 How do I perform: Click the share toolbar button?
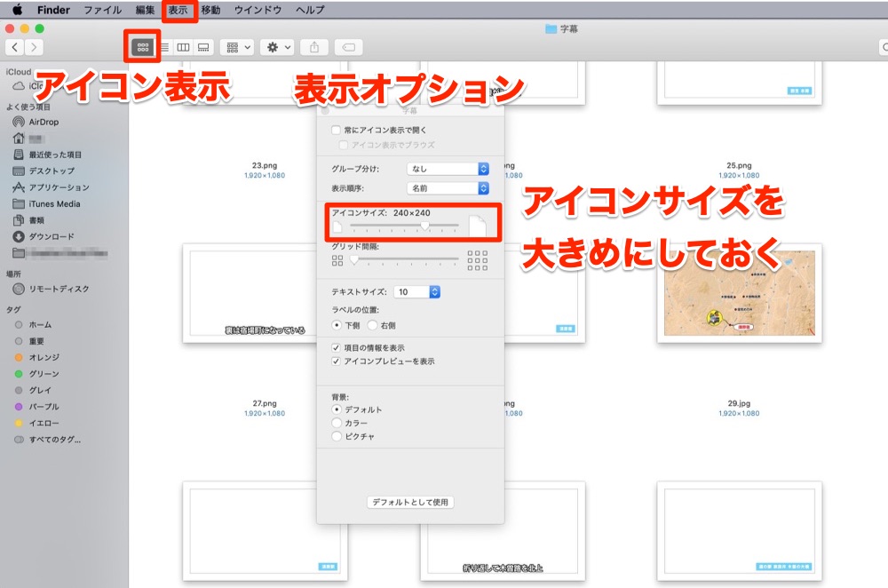[x=314, y=48]
